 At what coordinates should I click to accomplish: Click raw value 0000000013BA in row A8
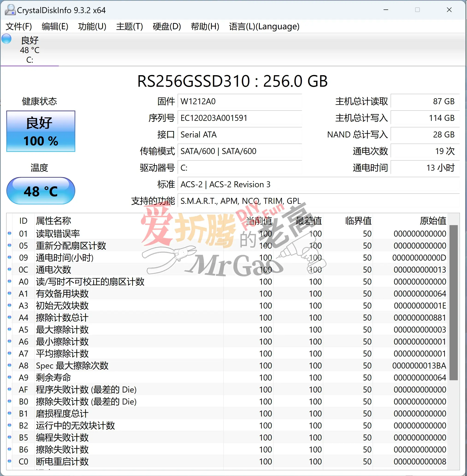[x=419, y=366]
